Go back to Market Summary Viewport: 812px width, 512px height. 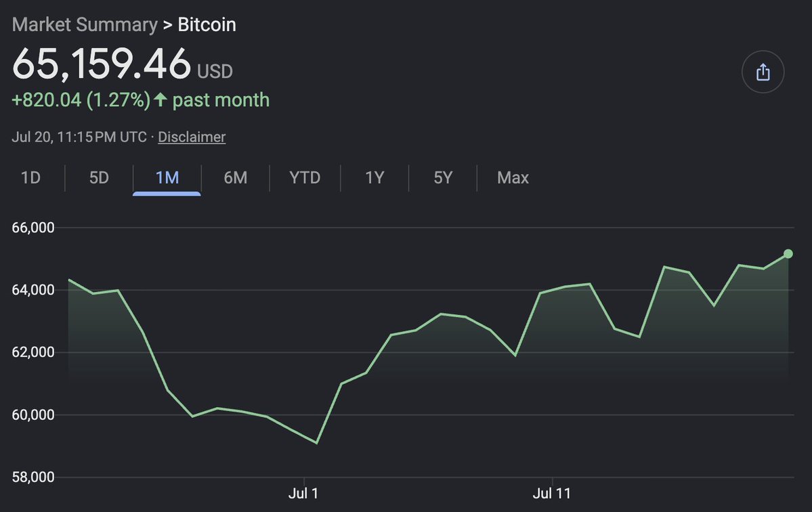[85, 24]
